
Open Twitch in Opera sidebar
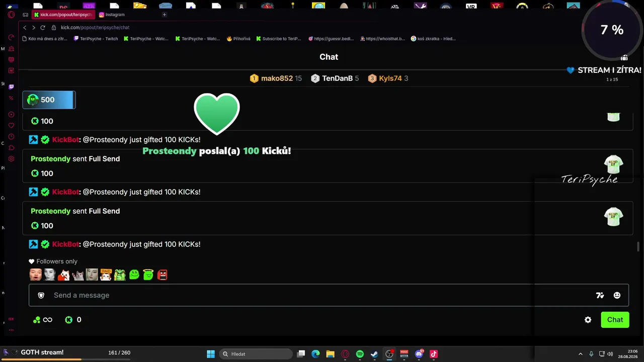(x=11, y=87)
